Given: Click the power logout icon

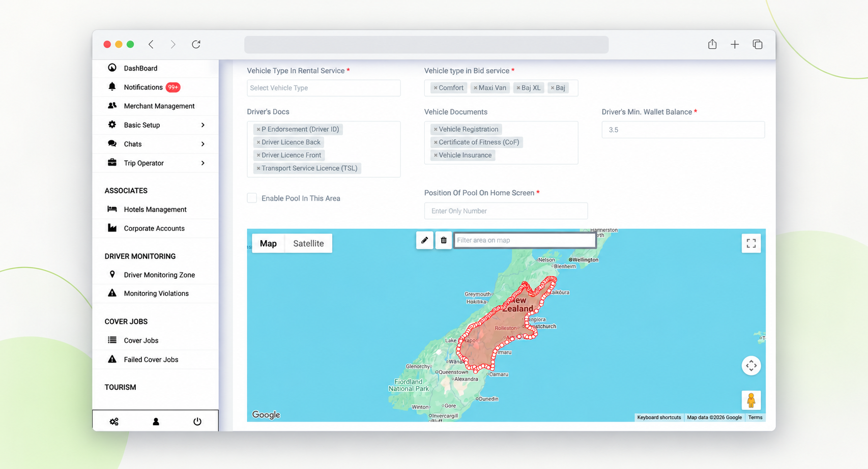Looking at the screenshot, I should click(197, 421).
